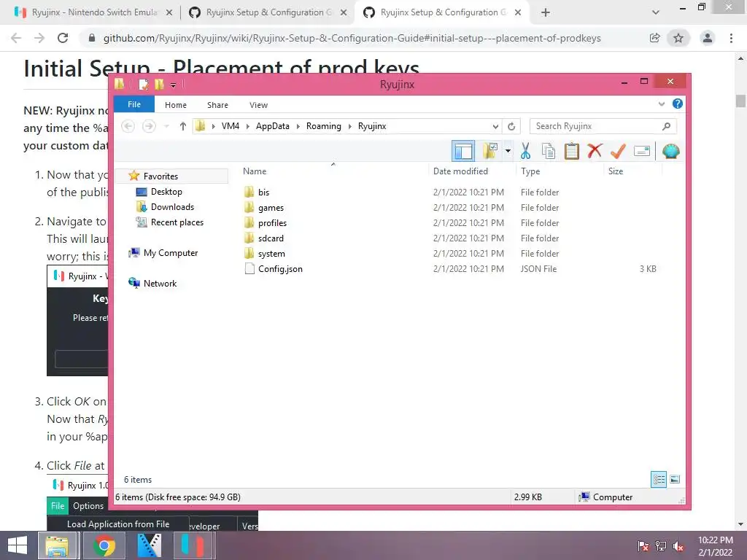The width and height of the screenshot is (747, 560).
Task: Switch to Details view icon
Action: click(x=659, y=480)
